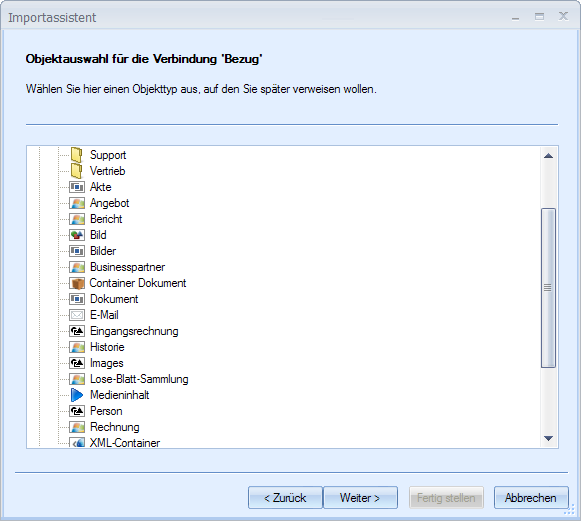Click the scrollbar down arrow

click(x=548, y=438)
